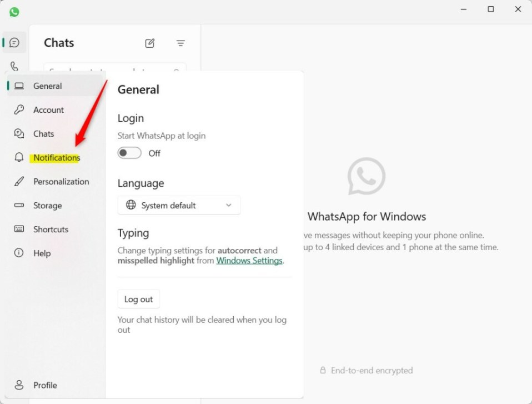
Task: Click the info icon beside Help
Action: tap(19, 253)
